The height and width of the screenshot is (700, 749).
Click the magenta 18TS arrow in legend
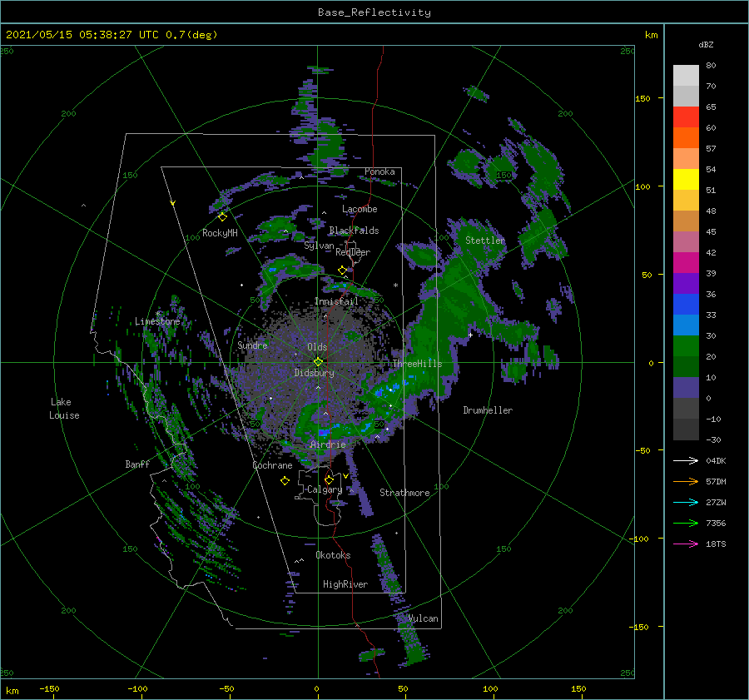point(686,544)
